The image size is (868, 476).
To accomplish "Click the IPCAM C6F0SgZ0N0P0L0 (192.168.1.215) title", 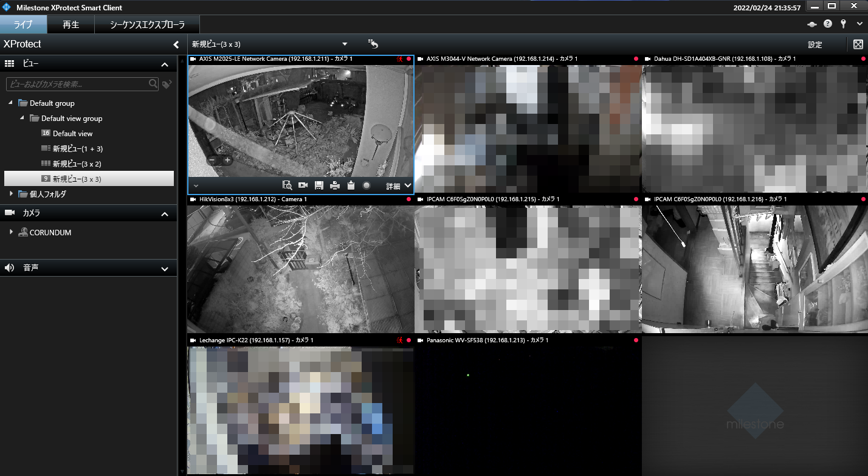I will pos(493,199).
